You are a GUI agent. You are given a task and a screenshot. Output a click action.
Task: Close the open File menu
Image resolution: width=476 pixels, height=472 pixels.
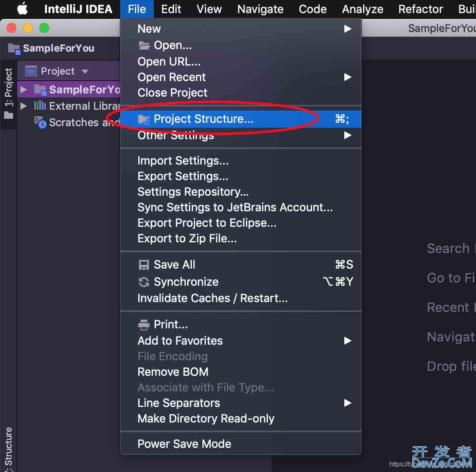137,9
